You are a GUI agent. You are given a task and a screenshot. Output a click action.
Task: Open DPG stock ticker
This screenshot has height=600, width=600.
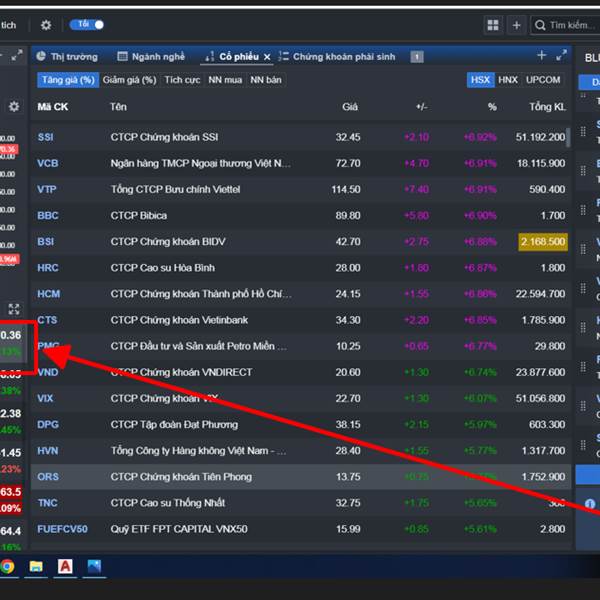48,424
